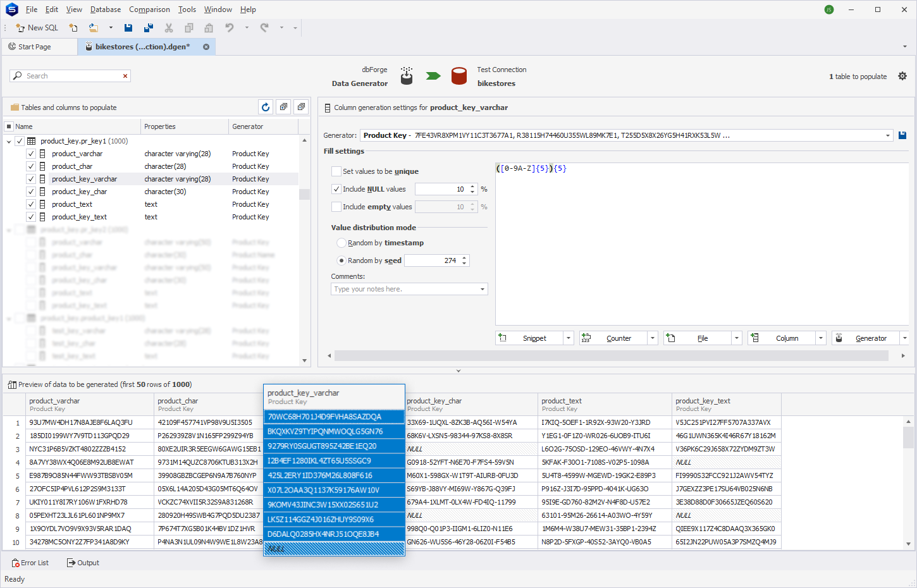Open the File button dropdown arrow
The image size is (917, 588).
737,338
